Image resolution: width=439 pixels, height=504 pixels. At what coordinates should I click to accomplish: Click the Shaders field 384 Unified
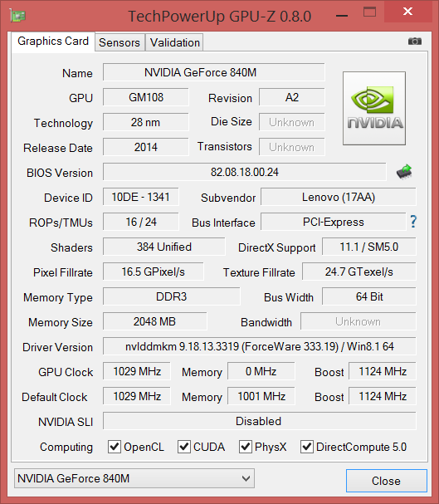pos(164,247)
